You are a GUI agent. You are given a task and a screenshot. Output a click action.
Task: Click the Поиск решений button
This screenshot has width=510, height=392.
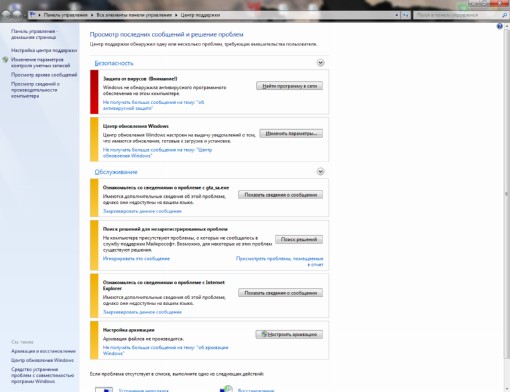(x=299, y=239)
